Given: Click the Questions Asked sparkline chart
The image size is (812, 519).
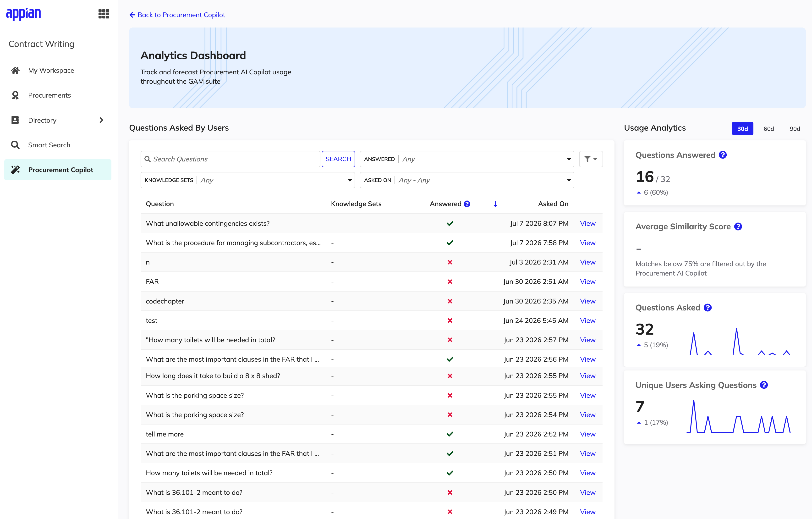Looking at the screenshot, I should [x=739, y=342].
